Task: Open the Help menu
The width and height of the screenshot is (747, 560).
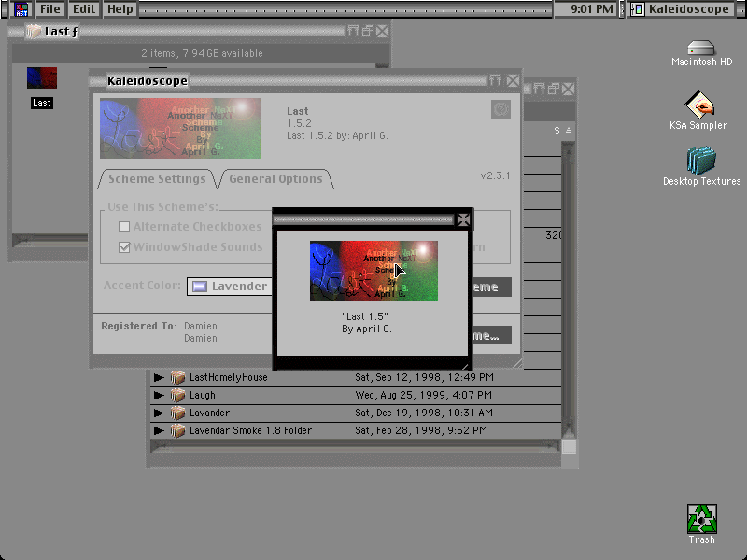Action: (x=120, y=9)
